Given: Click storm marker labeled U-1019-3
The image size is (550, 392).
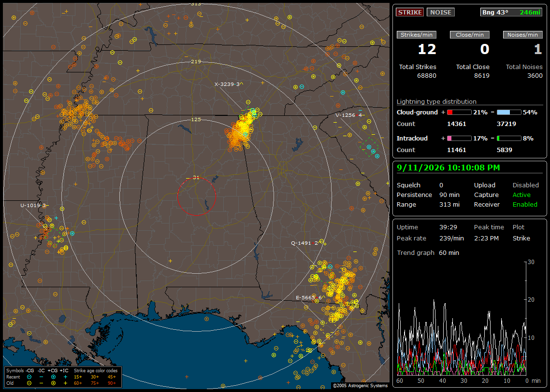Looking at the screenshot, I should coord(34,205).
